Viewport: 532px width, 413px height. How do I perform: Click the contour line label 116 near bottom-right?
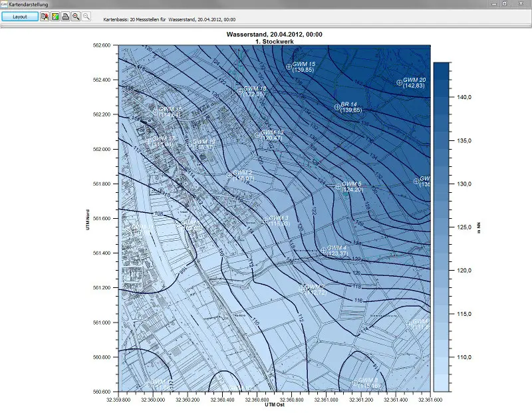coord(358,301)
